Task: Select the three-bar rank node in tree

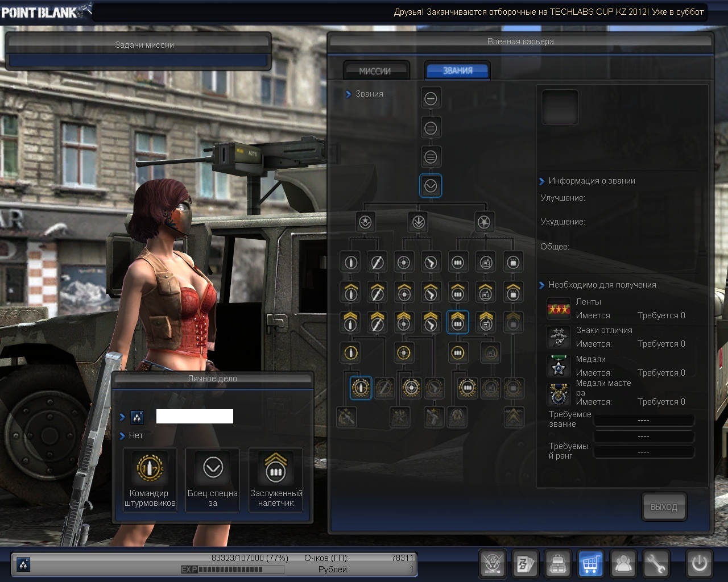Action: pos(431,156)
